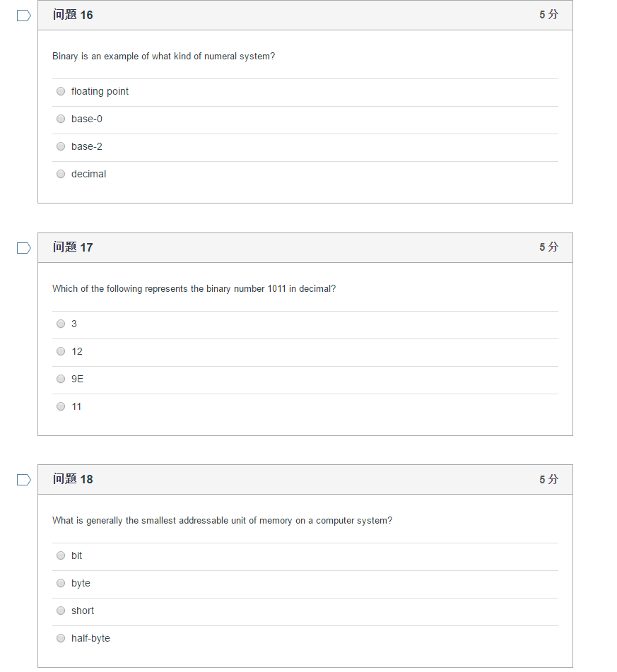
Task: Click the 问题 16 header title
Action: (73, 15)
